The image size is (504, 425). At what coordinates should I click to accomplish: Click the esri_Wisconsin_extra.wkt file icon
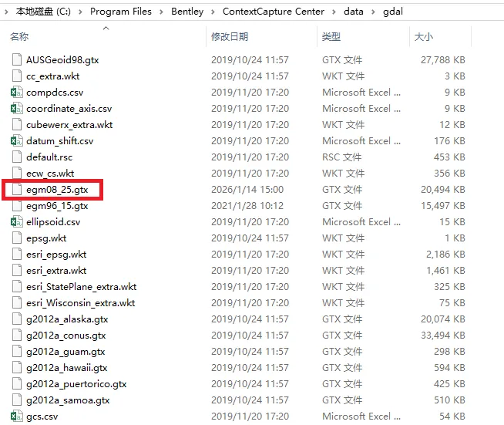point(17,302)
